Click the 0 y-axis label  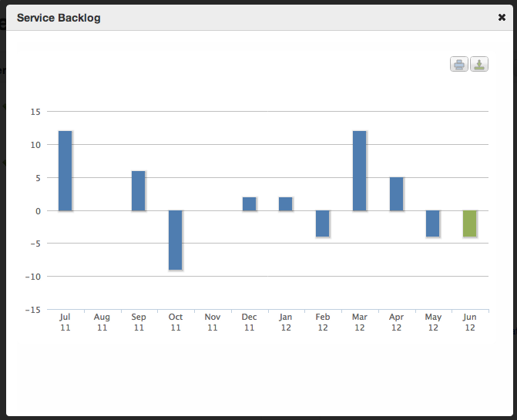point(38,210)
